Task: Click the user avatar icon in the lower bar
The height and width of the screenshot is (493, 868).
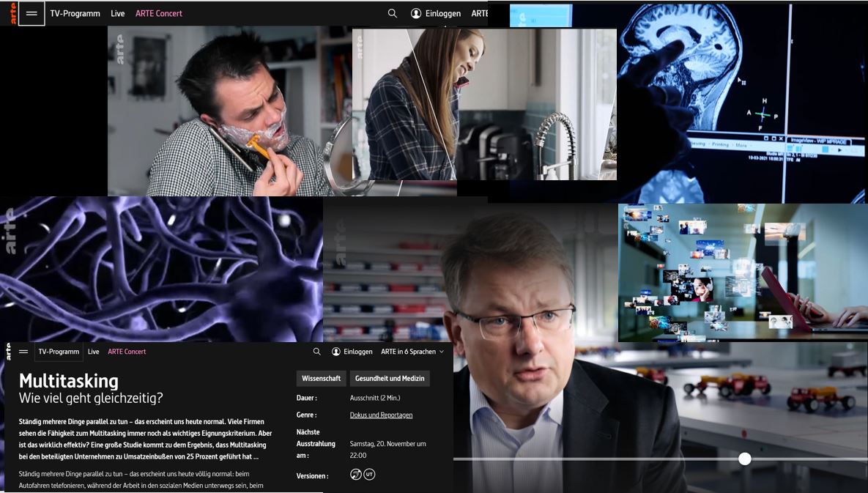Action: [336, 352]
